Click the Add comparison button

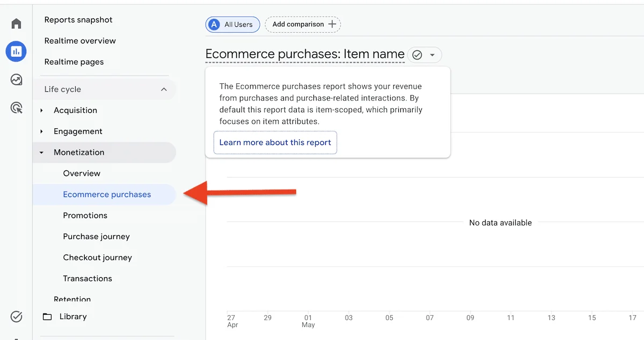[x=303, y=24]
